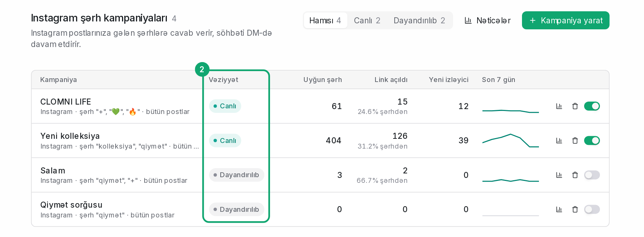The image size is (644, 237).
Task: Click the Link açıldı column header
Action: point(391,80)
